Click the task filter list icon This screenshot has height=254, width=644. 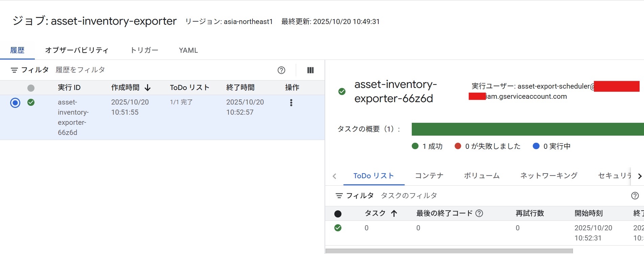click(339, 196)
